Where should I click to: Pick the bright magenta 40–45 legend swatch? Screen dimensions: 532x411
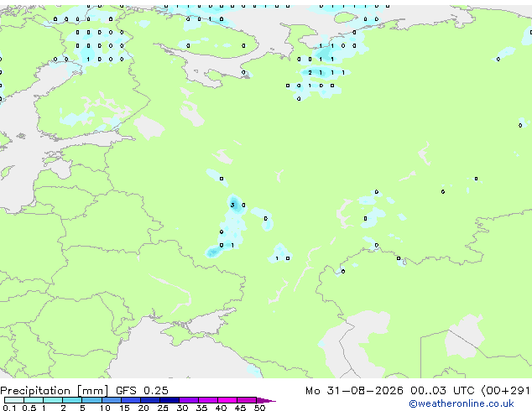[227, 400]
